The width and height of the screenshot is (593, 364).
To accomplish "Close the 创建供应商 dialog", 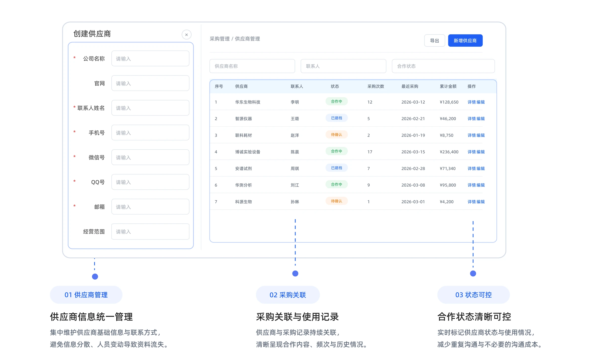I will pos(187,35).
